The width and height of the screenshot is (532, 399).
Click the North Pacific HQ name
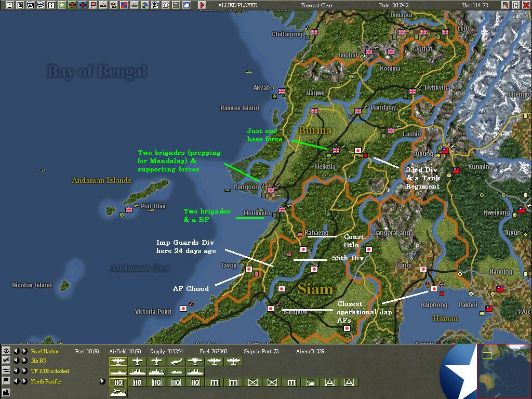[46, 381]
